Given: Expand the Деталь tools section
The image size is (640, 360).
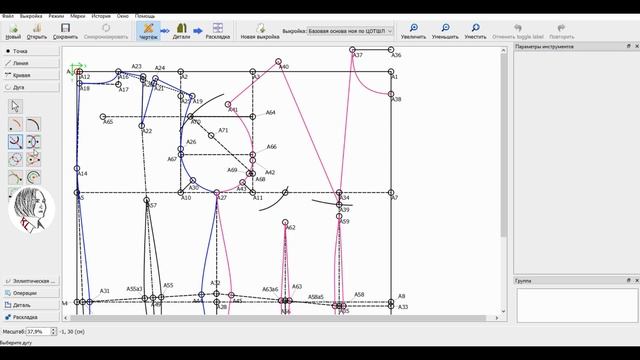Looking at the screenshot, I should 31,305.
